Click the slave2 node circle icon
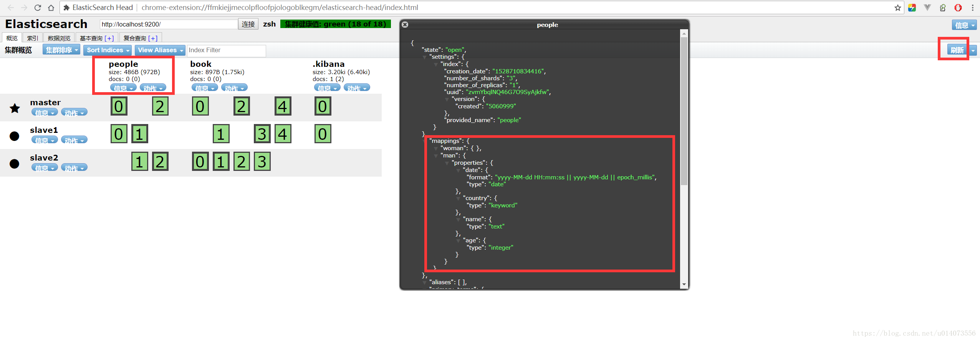 pyautogui.click(x=14, y=164)
